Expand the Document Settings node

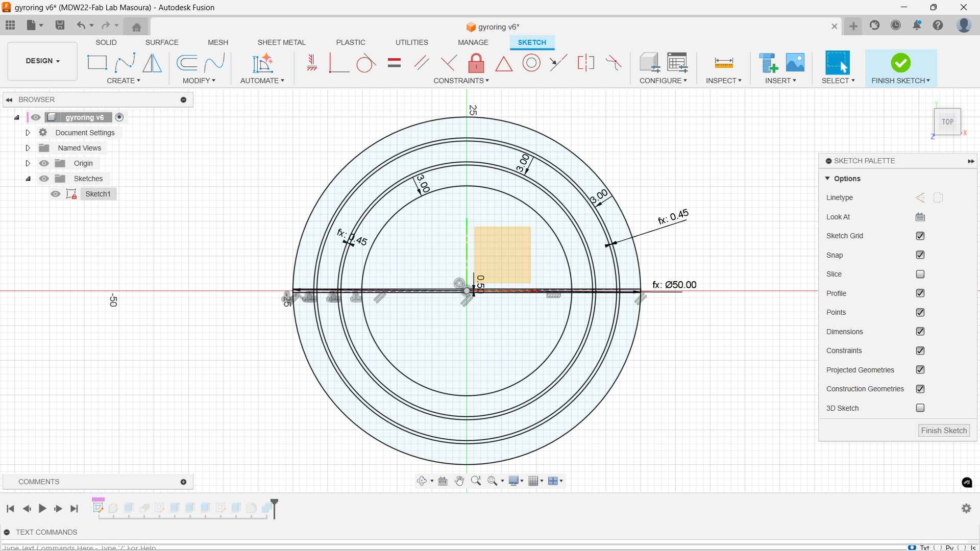[28, 133]
